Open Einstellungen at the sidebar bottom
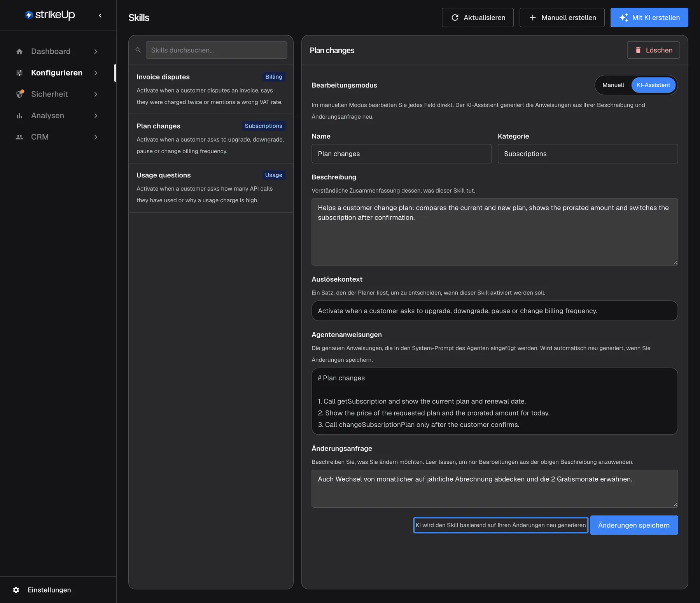Screen dimensions: 700x603 pyautogui.click(x=49, y=590)
